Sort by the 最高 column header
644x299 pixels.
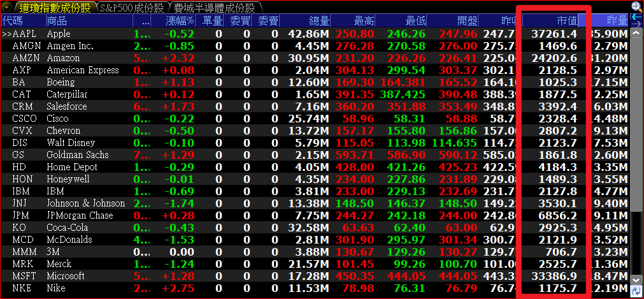pyautogui.click(x=353, y=20)
